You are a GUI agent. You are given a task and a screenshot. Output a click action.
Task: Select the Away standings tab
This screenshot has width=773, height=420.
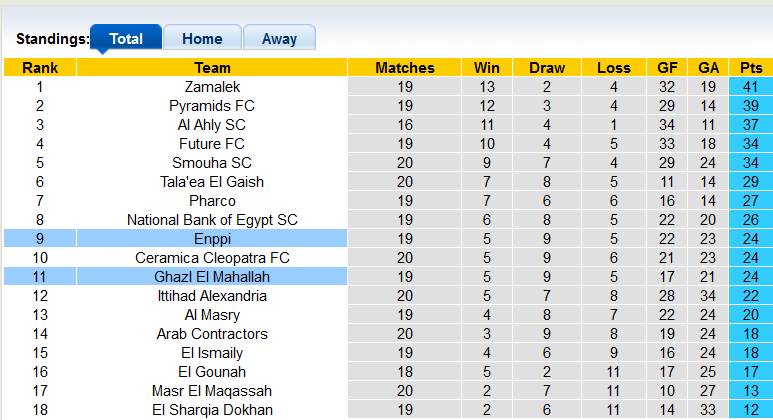(279, 39)
